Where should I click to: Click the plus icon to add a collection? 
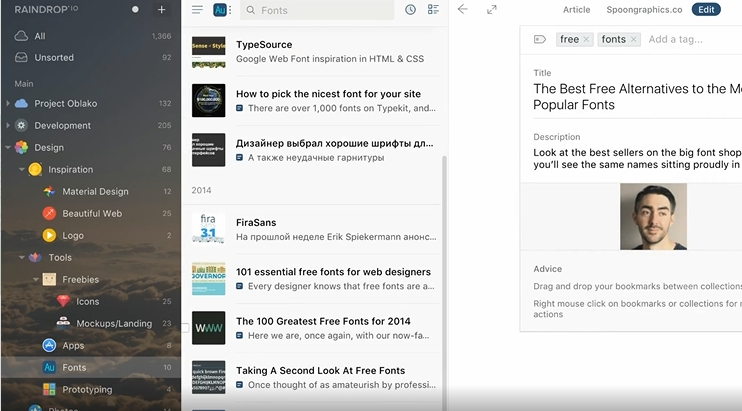click(162, 9)
